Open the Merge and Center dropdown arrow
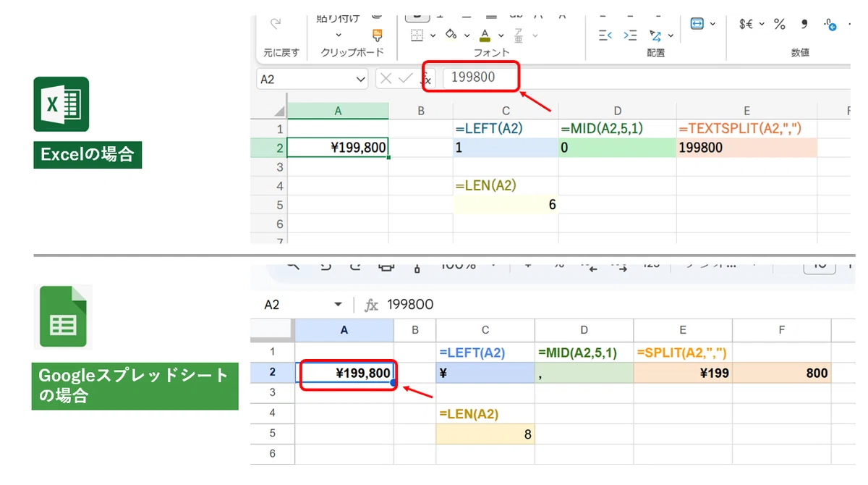The image size is (868, 485). tap(712, 24)
